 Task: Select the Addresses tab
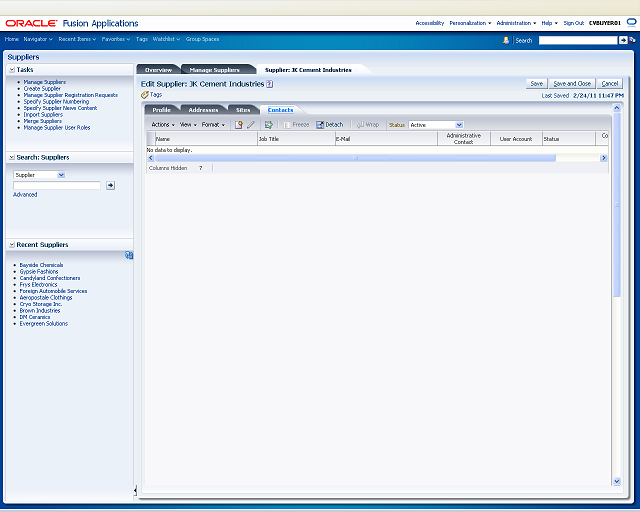(x=203, y=110)
